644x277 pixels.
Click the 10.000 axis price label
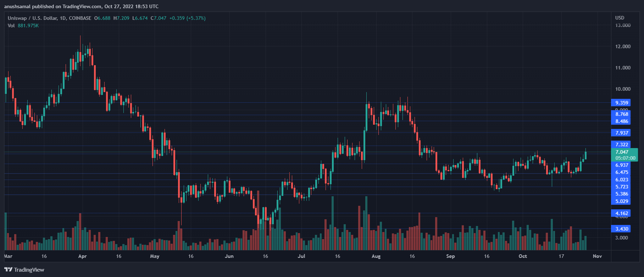623,89
